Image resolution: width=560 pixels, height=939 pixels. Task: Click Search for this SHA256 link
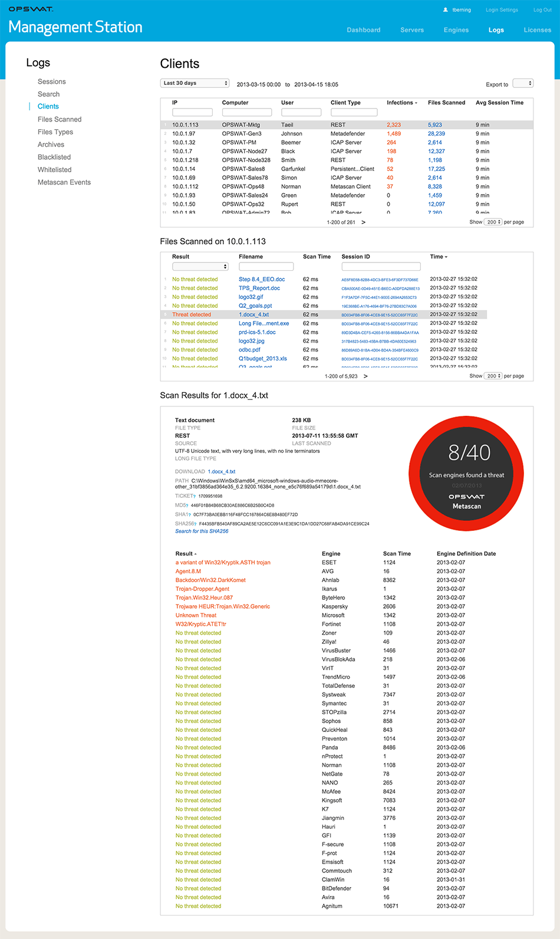coord(202,531)
